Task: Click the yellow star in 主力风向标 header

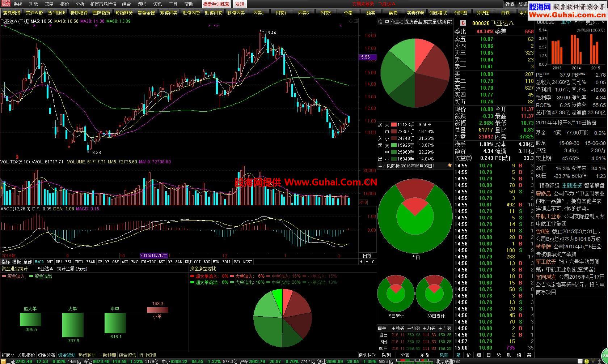Action: (450, 166)
